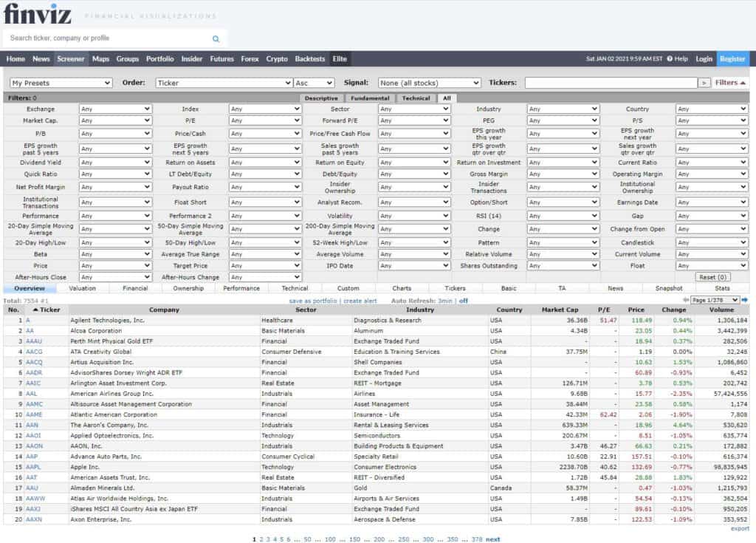Open the Elite menu item

tap(340, 59)
